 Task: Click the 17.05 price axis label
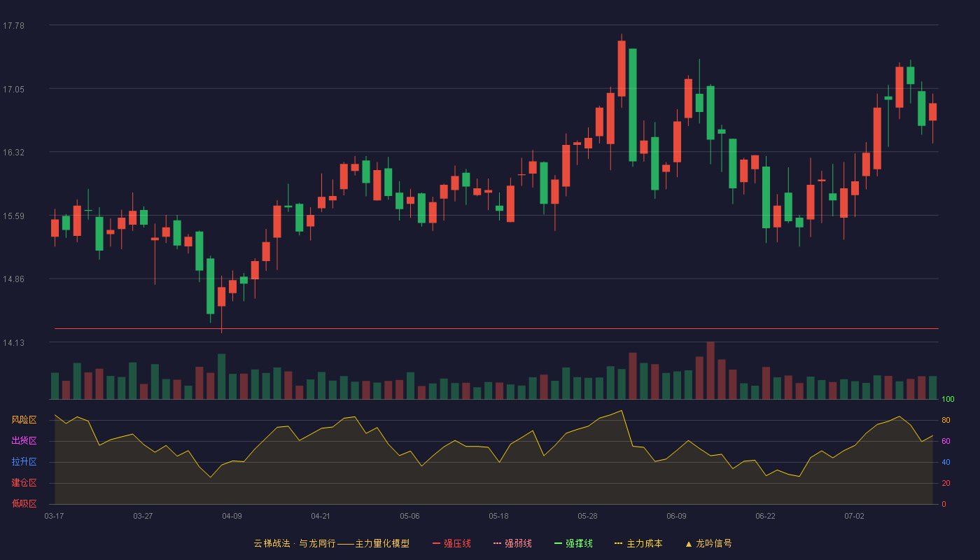13,89
